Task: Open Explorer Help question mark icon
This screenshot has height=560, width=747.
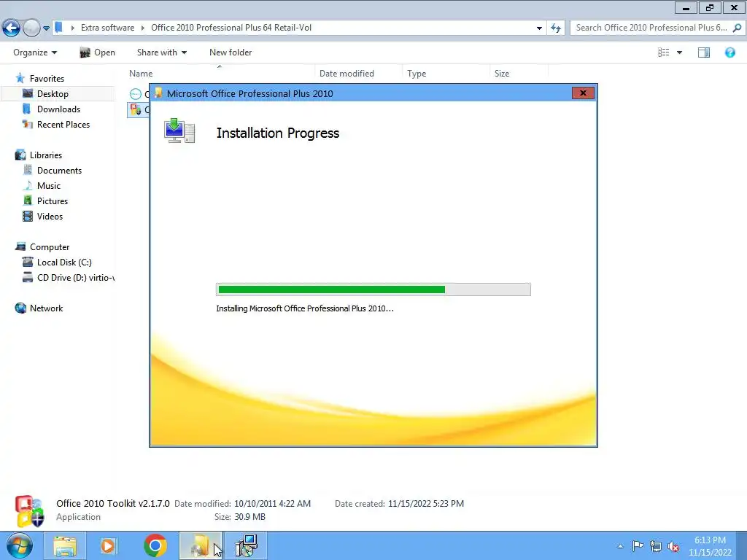Action: click(x=729, y=52)
